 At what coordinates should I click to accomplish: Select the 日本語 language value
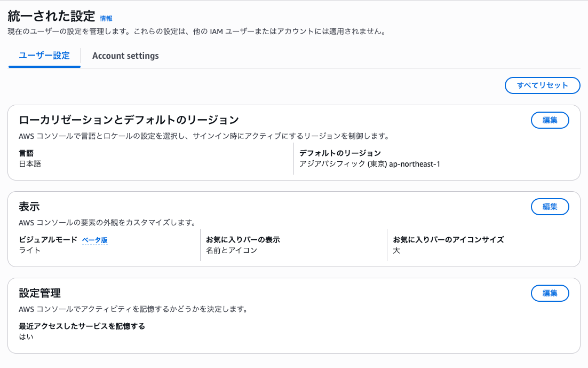(30, 164)
